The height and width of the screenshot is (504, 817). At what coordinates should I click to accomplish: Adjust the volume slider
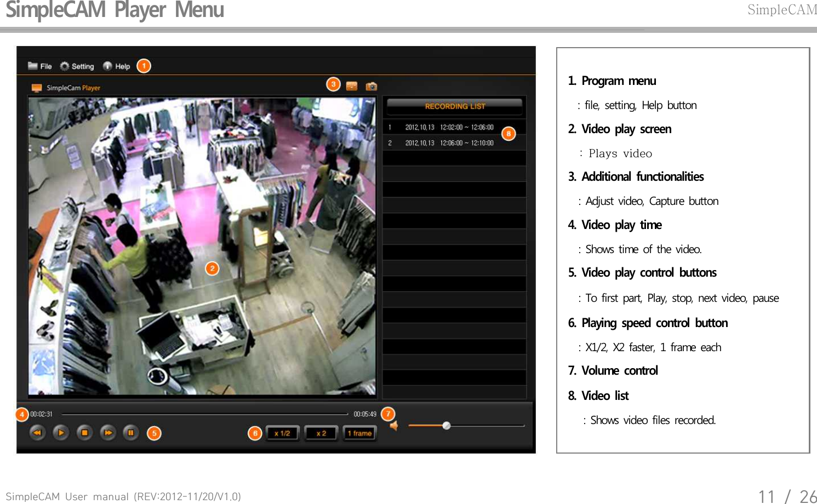click(x=447, y=426)
